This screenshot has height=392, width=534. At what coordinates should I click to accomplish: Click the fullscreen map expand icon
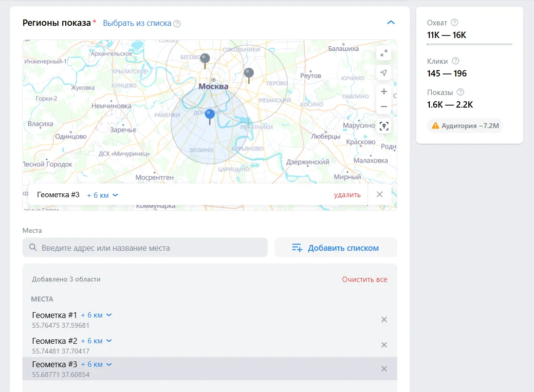click(384, 54)
